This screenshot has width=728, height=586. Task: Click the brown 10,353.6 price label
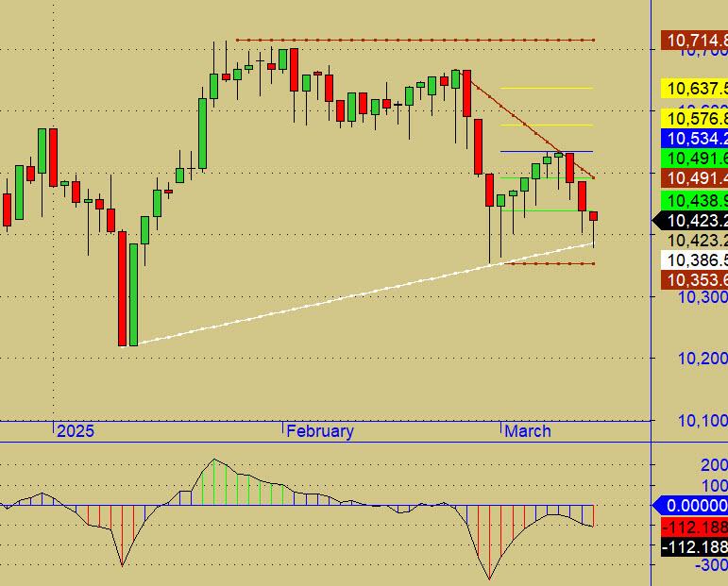point(695,279)
